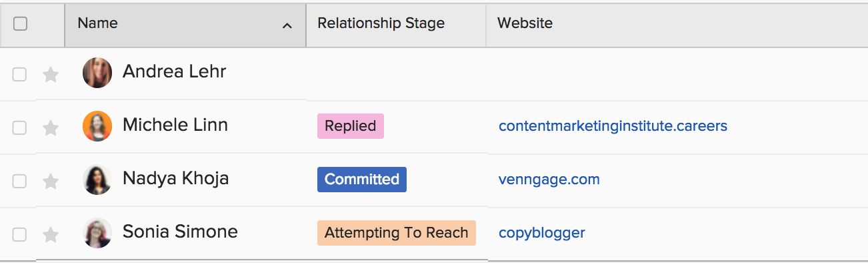Open Michele Linn's profile picture
The image size is (868, 263).
coord(97,126)
